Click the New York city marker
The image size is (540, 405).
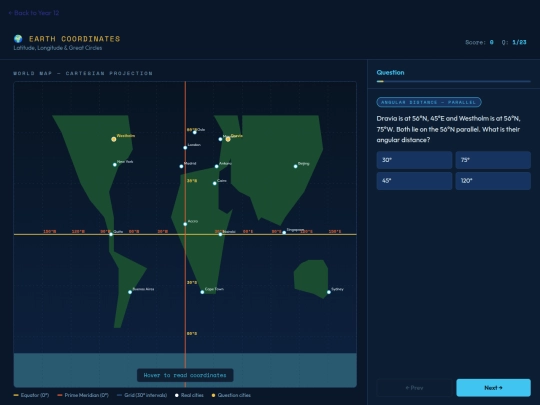(x=115, y=165)
